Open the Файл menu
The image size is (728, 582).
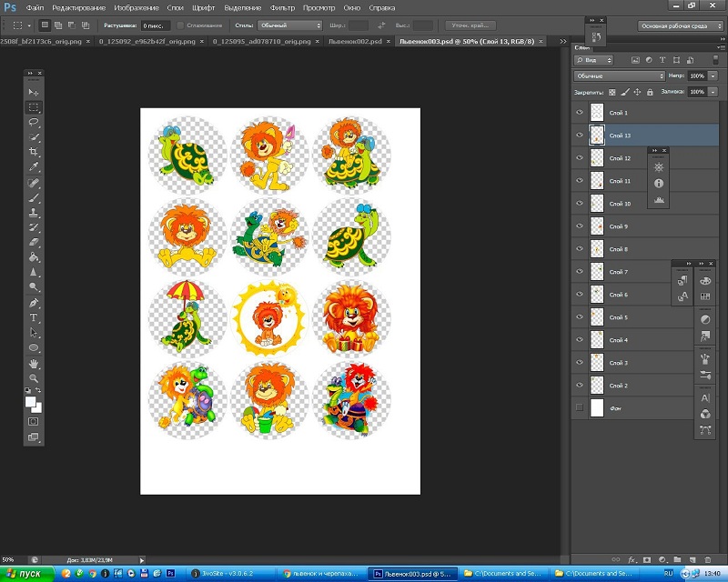coord(35,8)
